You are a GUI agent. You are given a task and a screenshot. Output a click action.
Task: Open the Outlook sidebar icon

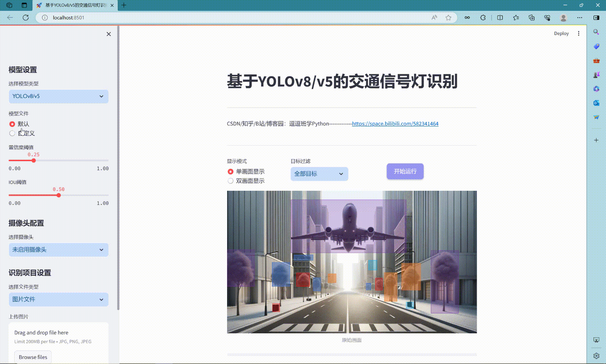click(596, 103)
